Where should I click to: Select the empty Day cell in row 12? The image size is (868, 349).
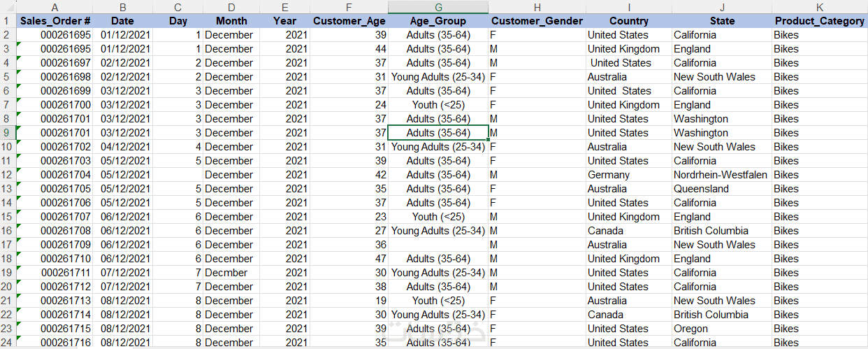click(178, 175)
